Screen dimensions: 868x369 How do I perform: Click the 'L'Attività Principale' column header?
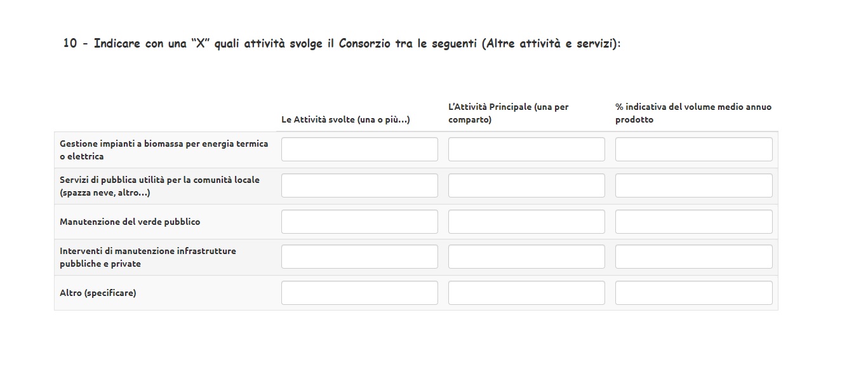tap(508, 113)
